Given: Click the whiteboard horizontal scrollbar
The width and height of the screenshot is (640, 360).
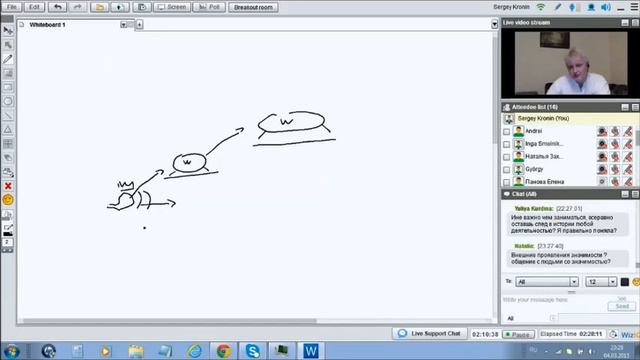Looking at the screenshot, I should coord(169,321).
